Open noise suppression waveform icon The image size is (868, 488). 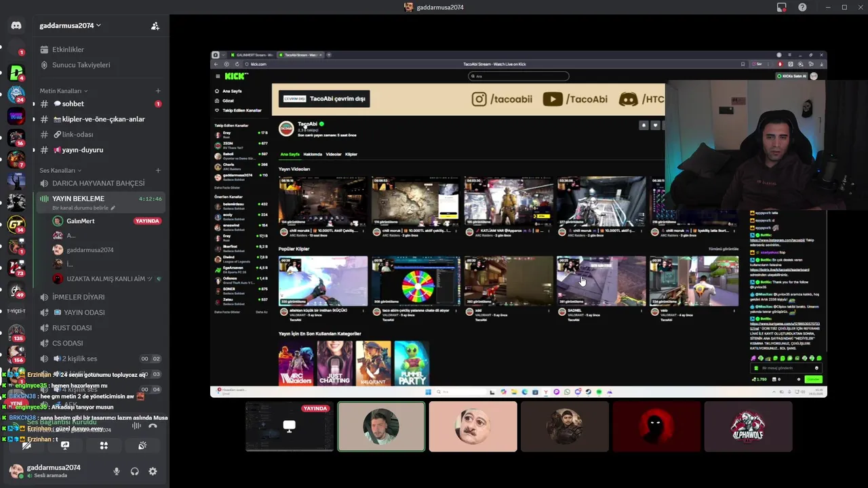[136, 426]
